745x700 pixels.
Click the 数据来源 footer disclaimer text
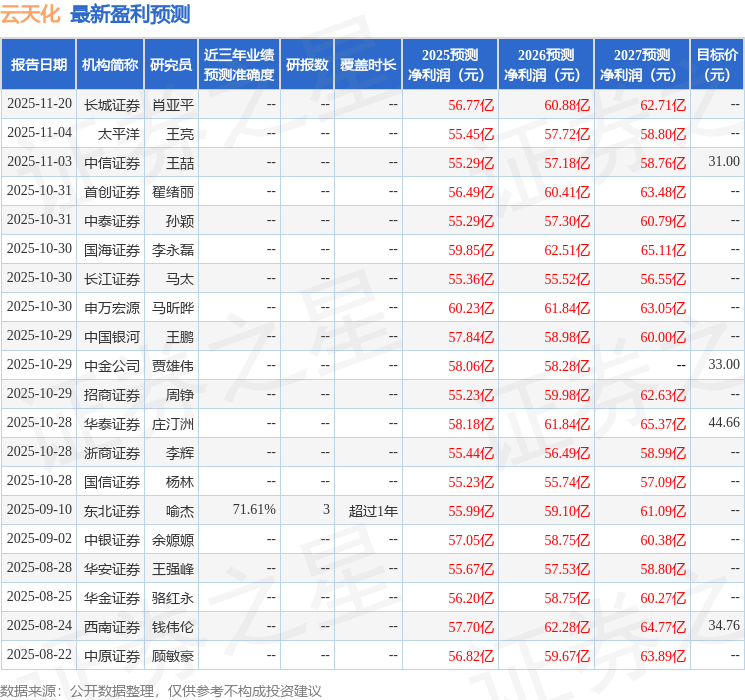click(x=161, y=691)
